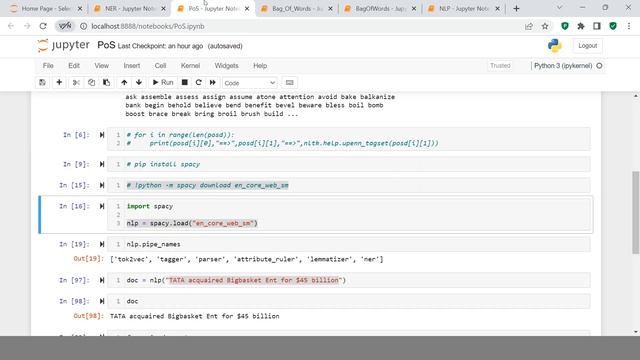Click the doc = nlp(...) code cell
Viewport: 640px width, 360px height.
(x=349, y=280)
